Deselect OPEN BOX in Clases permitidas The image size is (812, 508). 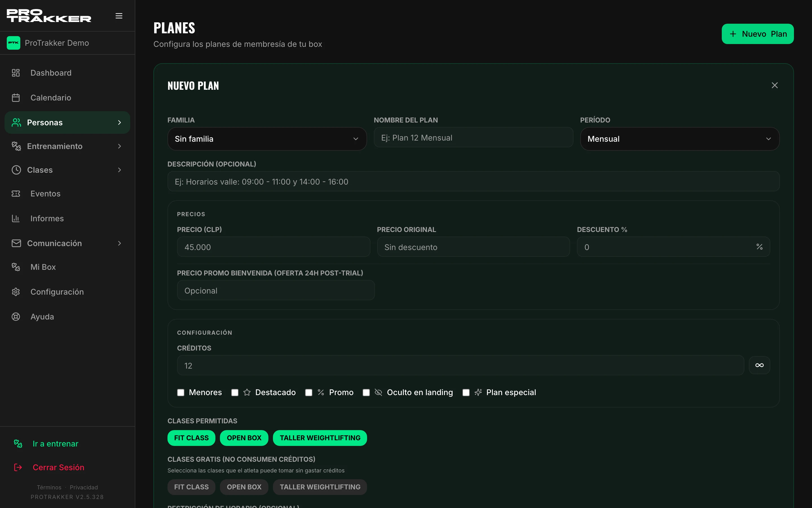tap(244, 438)
